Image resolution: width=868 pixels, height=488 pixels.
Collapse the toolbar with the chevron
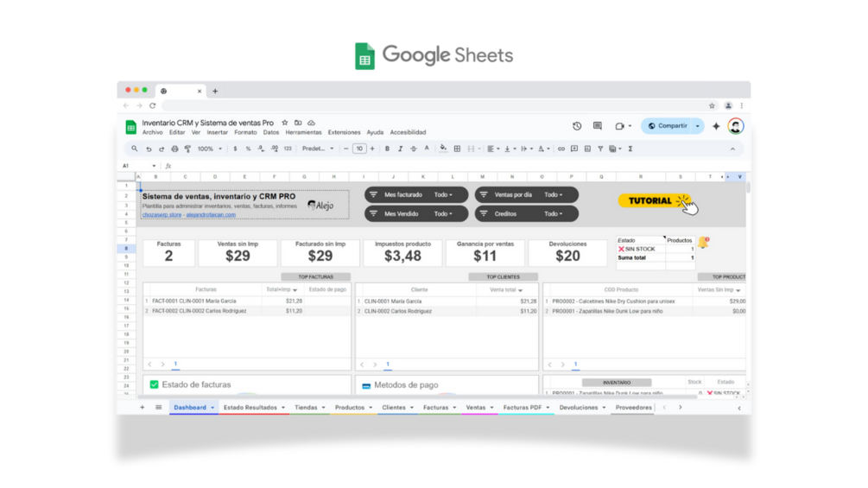[x=732, y=149]
